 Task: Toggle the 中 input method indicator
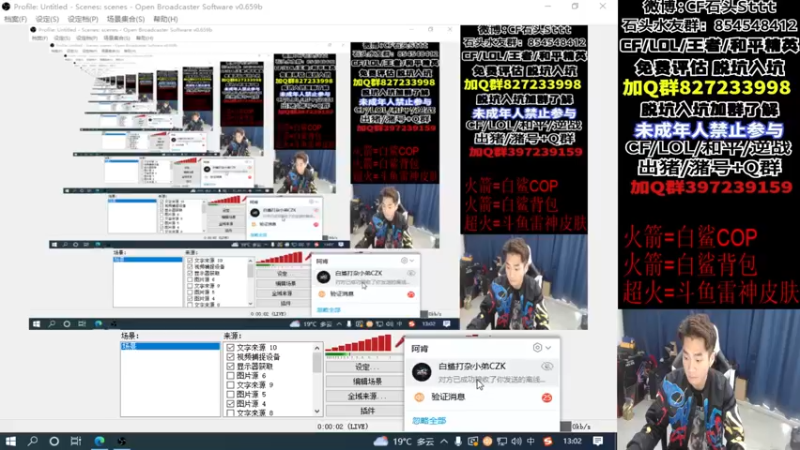[531, 441]
